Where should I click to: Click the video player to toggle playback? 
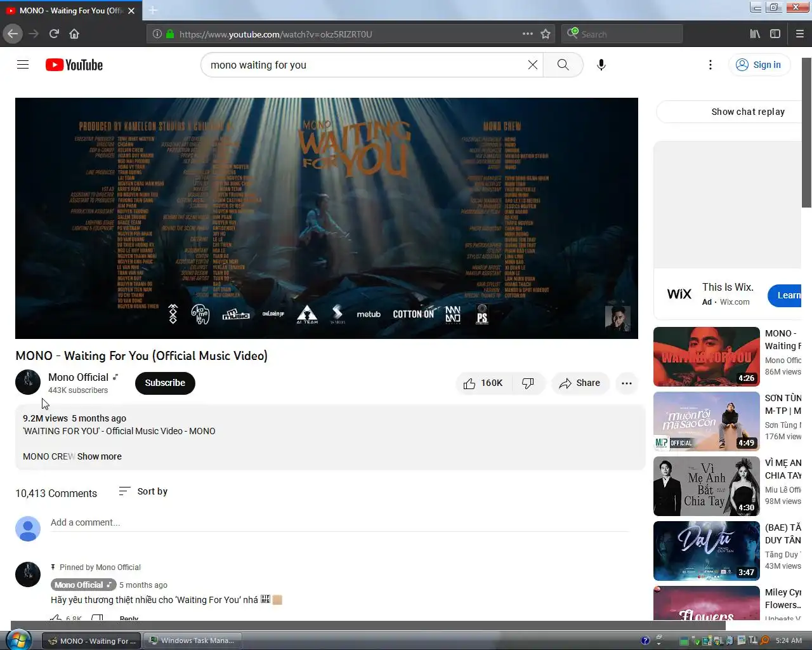(x=327, y=218)
